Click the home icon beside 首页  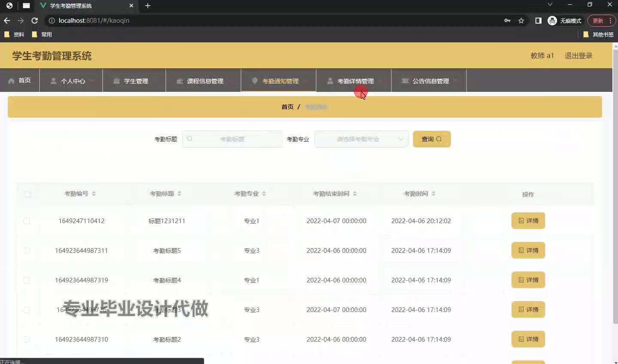[x=12, y=81]
